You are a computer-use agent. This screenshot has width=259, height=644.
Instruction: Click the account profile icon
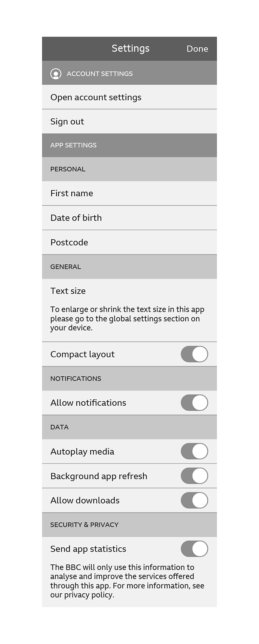click(56, 74)
